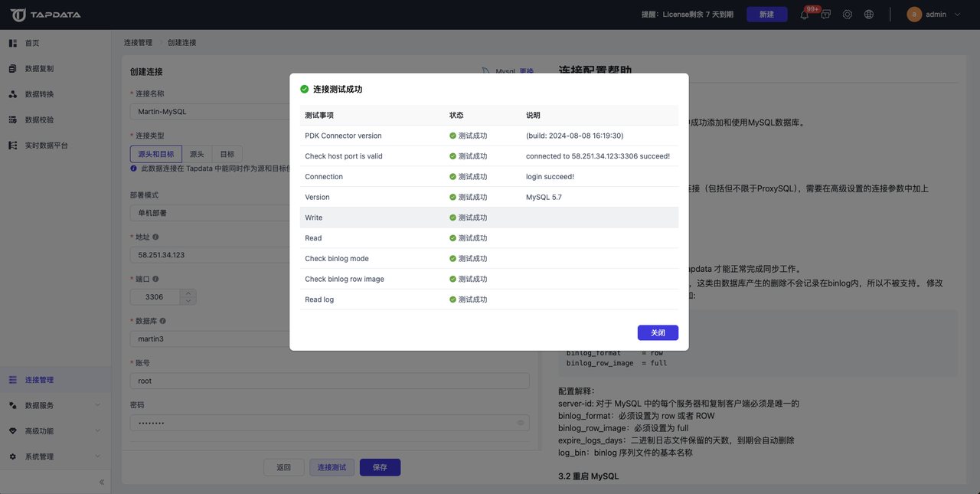Image resolution: width=980 pixels, height=494 pixels.
Task: Click the 说明 column header
Action: tap(533, 115)
